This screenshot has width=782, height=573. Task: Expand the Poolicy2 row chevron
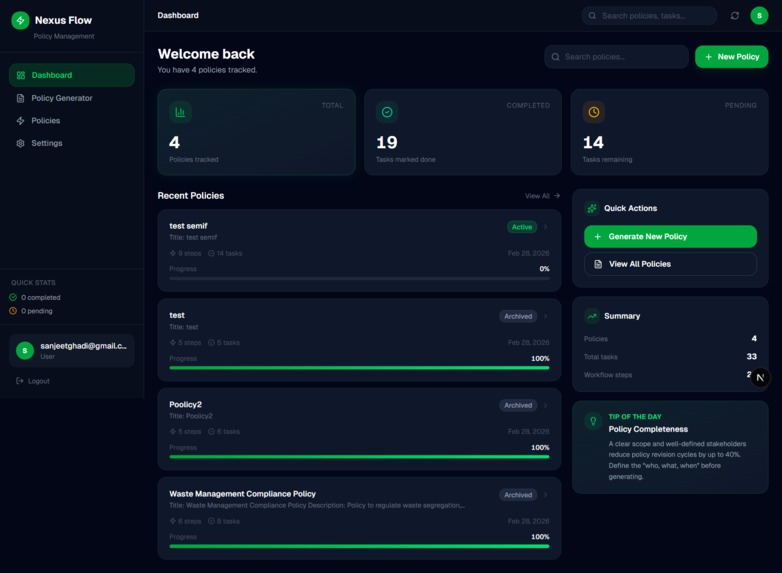[546, 405]
